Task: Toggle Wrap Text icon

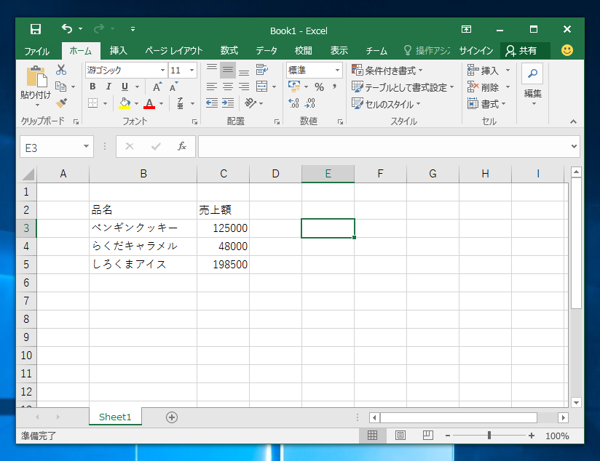Action: [x=262, y=70]
